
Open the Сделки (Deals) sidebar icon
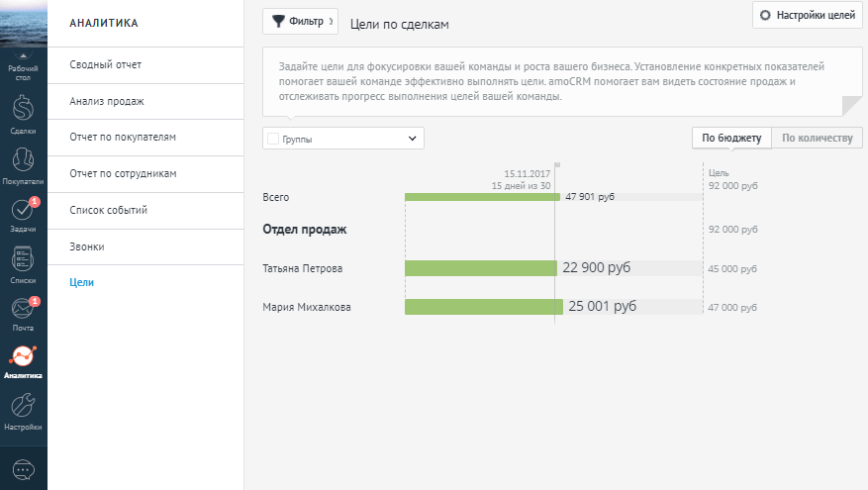23,109
